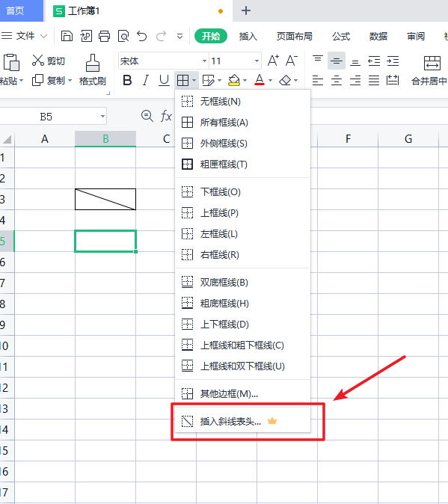Expand the font size 11 dropdown

coord(257,61)
